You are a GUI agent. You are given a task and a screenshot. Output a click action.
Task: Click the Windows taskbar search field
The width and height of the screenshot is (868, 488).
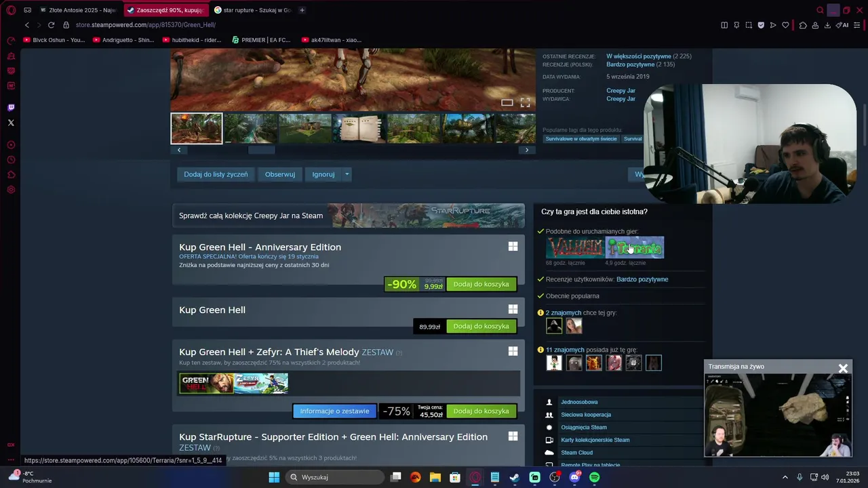click(x=335, y=477)
